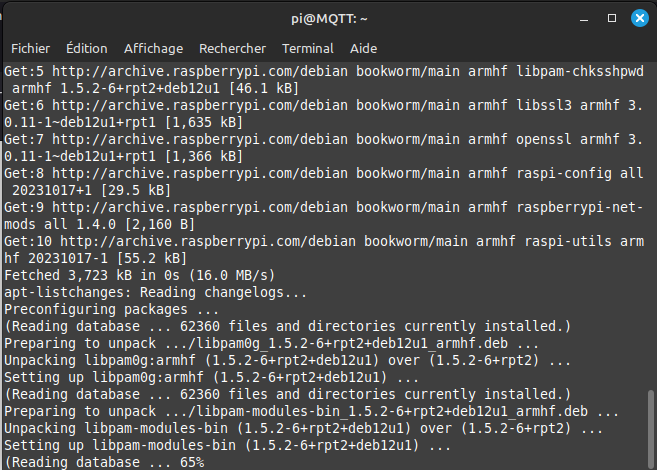657x470 pixels.
Task: Maximize the terminal window
Action: pyautogui.click(x=613, y=18)
